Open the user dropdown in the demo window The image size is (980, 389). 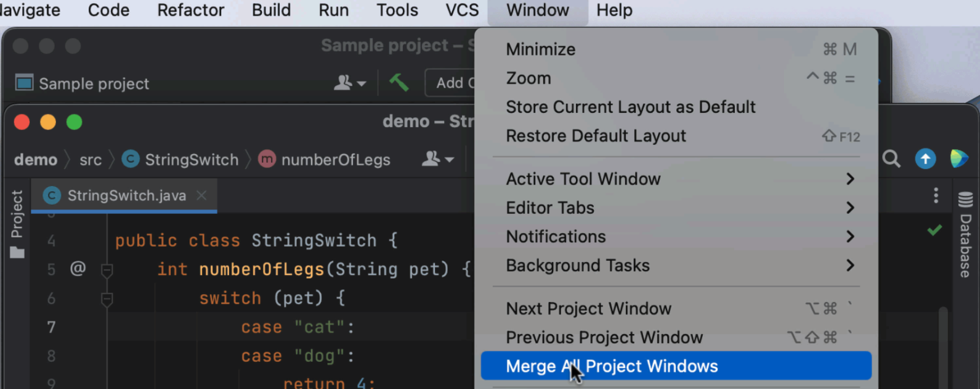point(437,160)
